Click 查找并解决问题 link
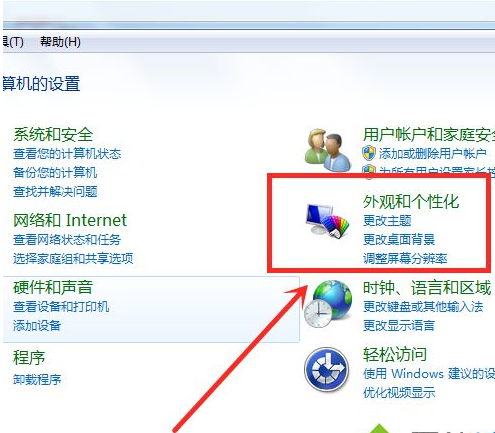Image resolution: width=495 pixels, height=433 pixels. (55, 191)
